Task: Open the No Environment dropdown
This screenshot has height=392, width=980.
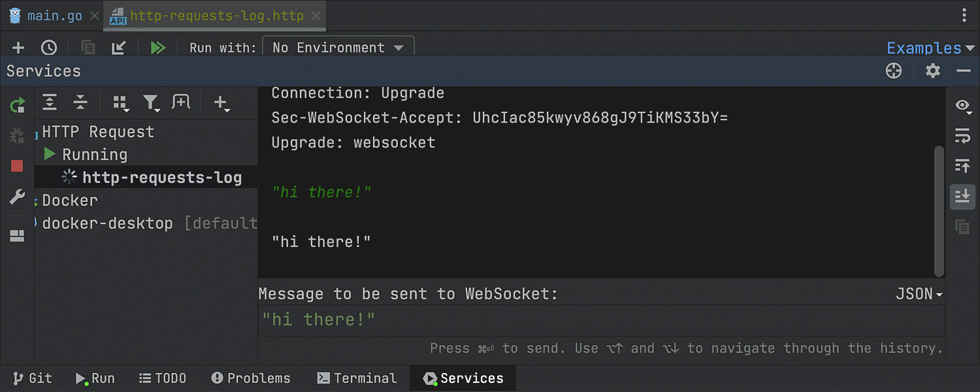Action: tap(338, 48)
